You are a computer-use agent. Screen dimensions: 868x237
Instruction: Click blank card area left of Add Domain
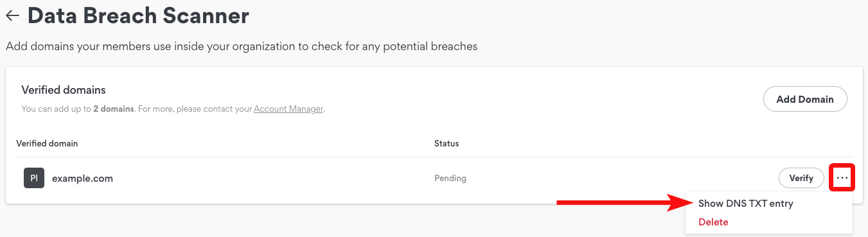(546, 100)
